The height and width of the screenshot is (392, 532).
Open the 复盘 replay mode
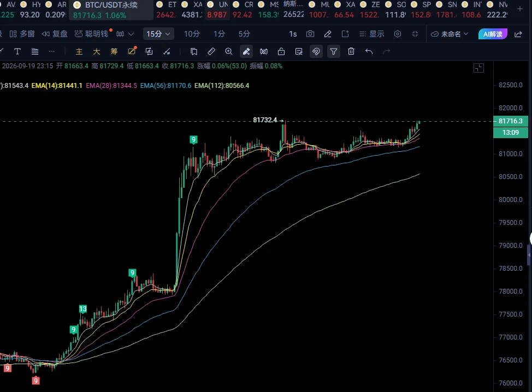click(x=55, y=34)
